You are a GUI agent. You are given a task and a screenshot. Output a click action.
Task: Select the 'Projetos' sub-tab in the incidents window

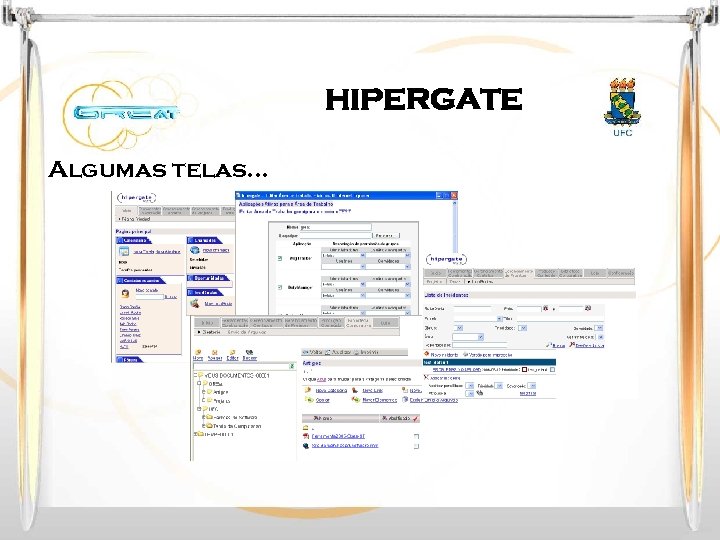[434, 281]
